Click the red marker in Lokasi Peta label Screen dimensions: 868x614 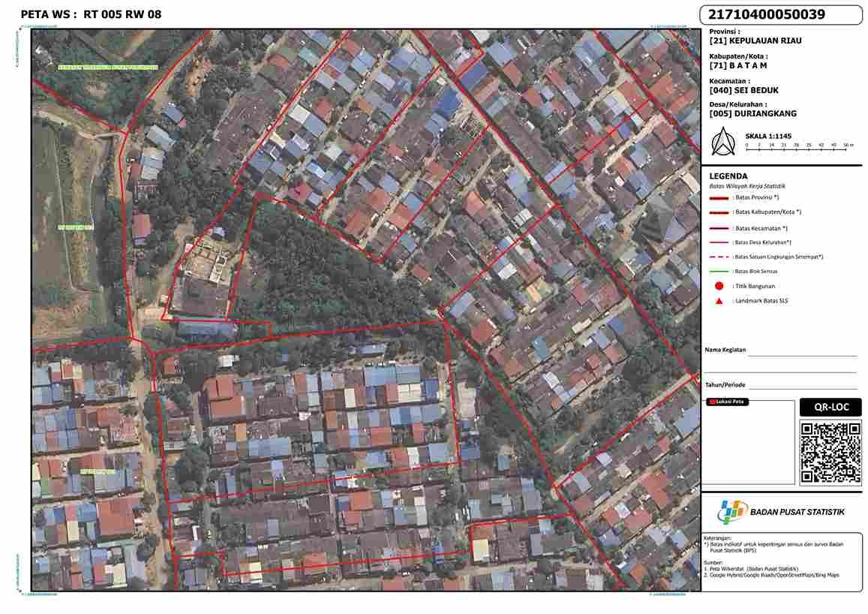point(711,402)
